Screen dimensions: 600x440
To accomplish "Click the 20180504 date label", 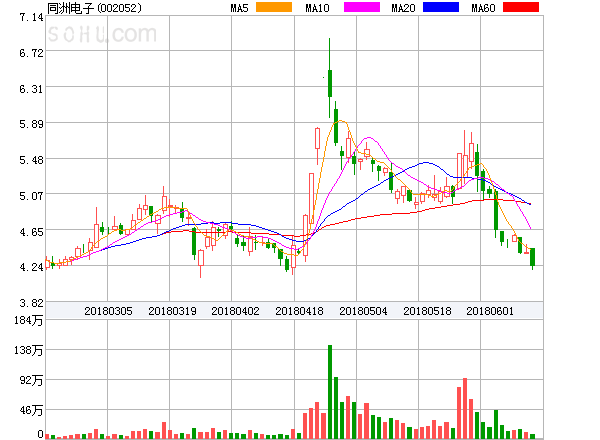I will tap(363, 311).
